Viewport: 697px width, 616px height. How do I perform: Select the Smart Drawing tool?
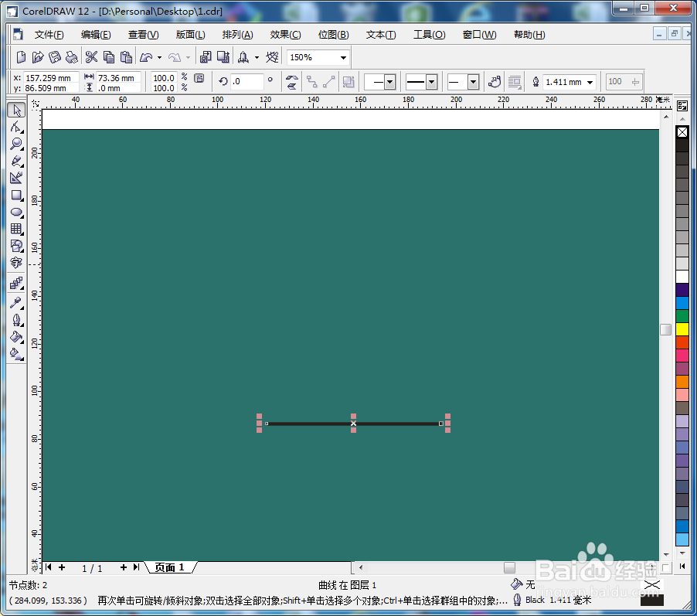tap(16, 178)
